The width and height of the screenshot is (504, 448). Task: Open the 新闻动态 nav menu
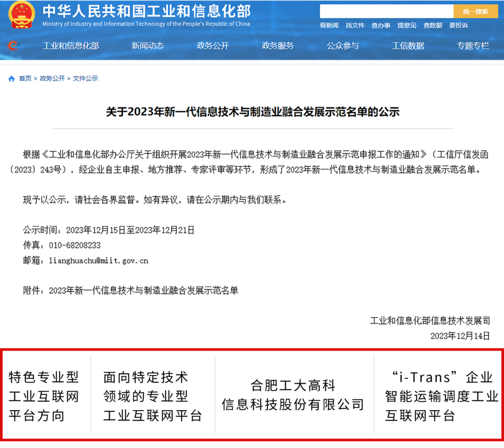[147, 46]
